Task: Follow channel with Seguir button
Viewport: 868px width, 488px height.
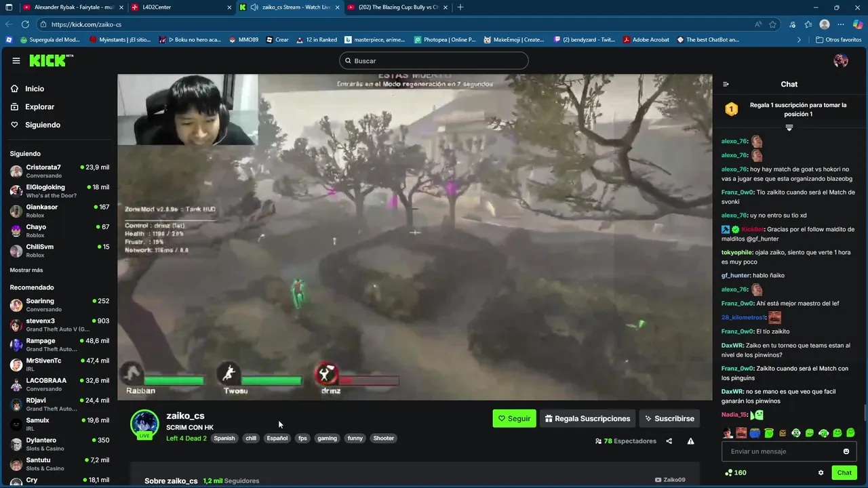Action: pyautogui.click(x=514, y=419)
